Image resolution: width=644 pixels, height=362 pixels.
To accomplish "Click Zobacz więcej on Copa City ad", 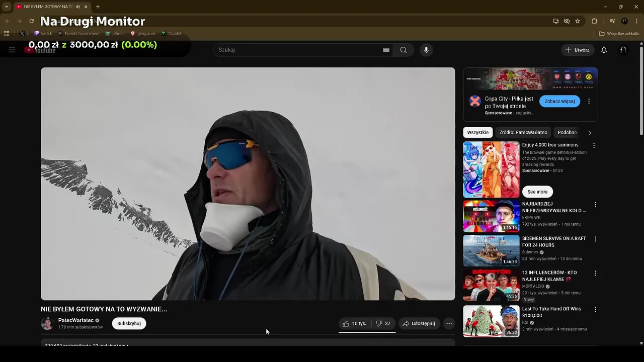I will (559, 101).
